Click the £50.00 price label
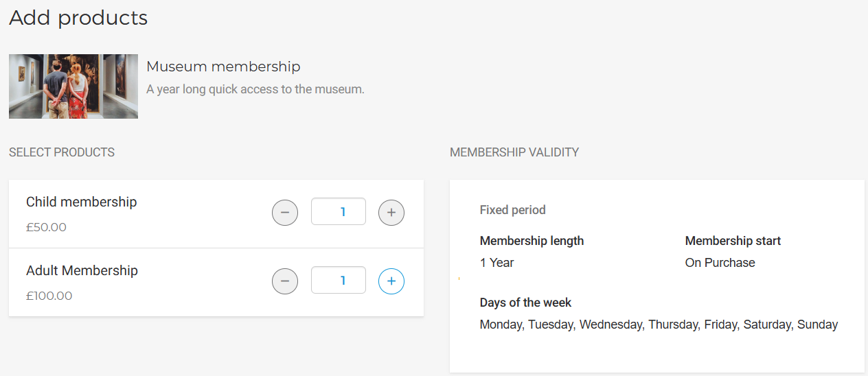Screen dimensions: 868x376 (46, 227)
